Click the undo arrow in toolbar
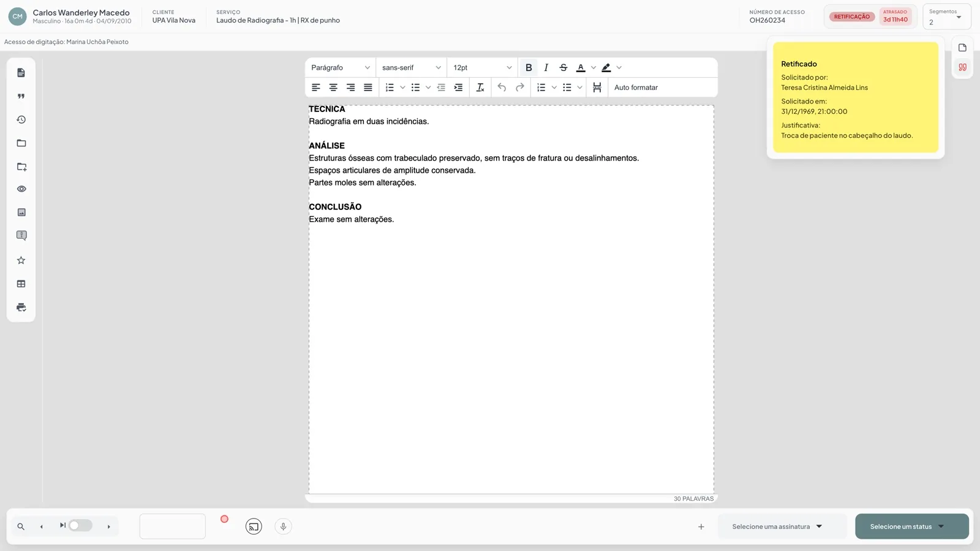This screenshot has width=980, height=551. tap(502, 88)
